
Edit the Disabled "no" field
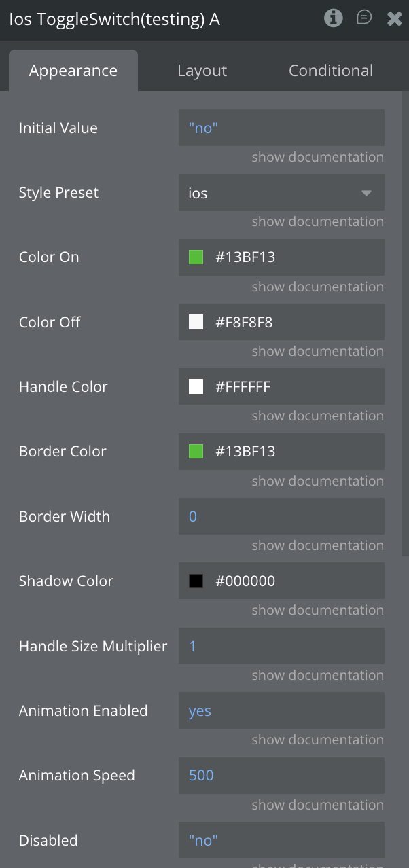281,840
